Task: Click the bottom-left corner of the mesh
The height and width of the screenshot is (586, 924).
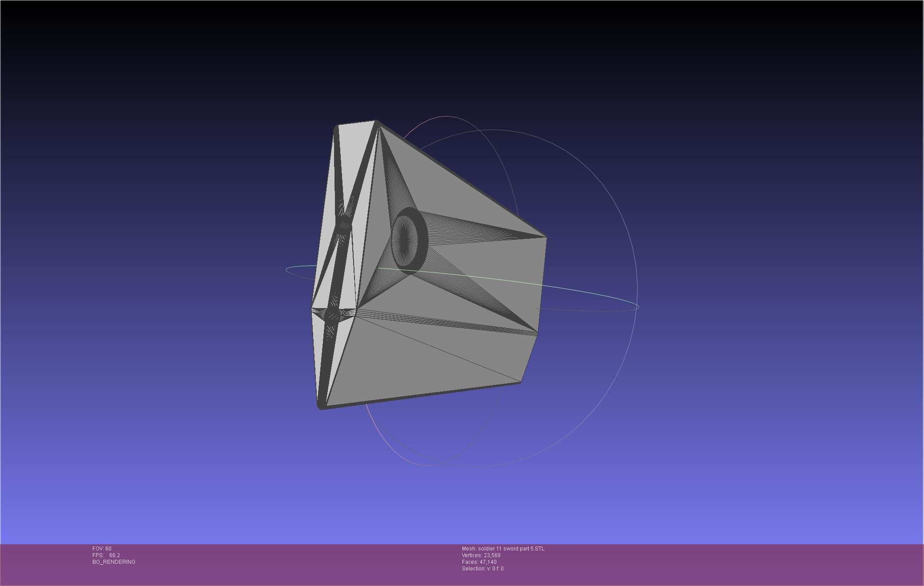Action: coord(321,407)
